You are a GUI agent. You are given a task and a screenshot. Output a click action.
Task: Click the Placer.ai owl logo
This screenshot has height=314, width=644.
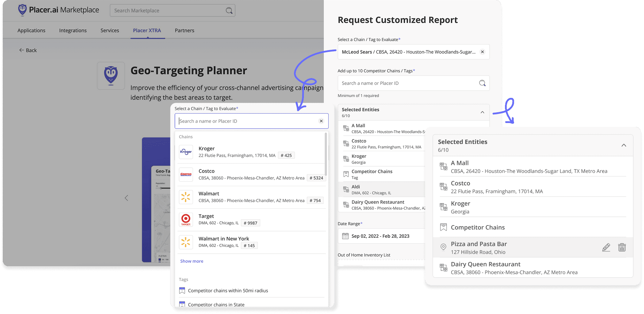(22, 10)
